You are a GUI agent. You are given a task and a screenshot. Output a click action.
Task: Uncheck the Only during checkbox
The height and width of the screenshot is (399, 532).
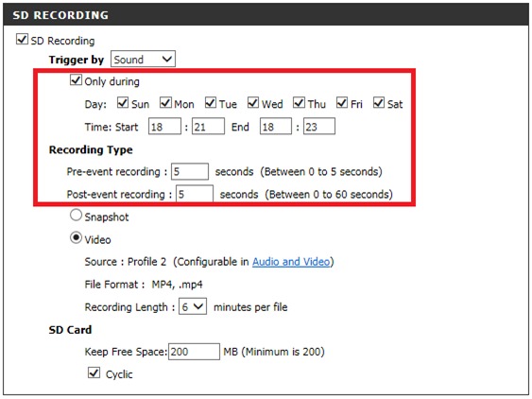tap(76, 80)
